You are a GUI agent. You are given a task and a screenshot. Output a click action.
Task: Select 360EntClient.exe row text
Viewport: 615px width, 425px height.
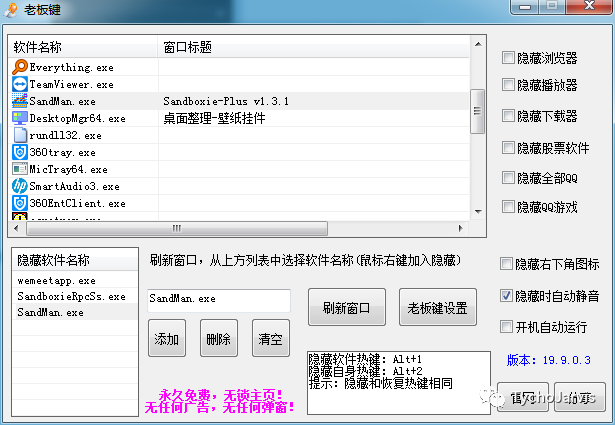(78, 203)
